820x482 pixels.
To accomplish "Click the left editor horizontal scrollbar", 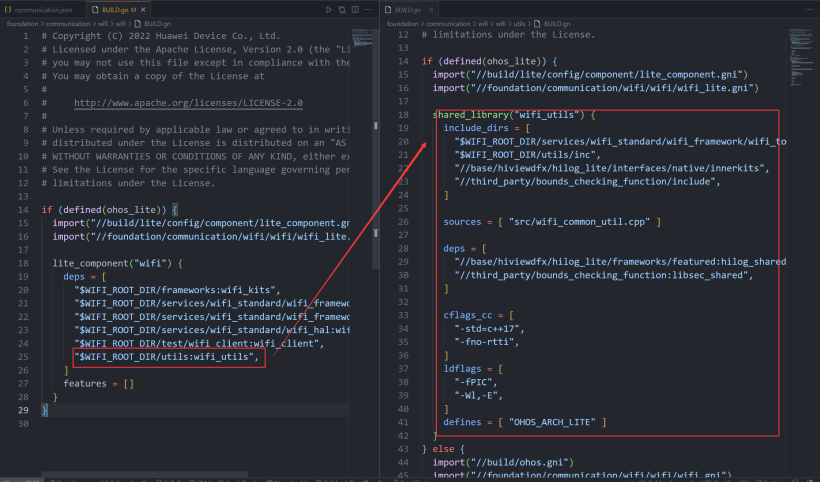I will pyautogui.click(x=145, y=475).
